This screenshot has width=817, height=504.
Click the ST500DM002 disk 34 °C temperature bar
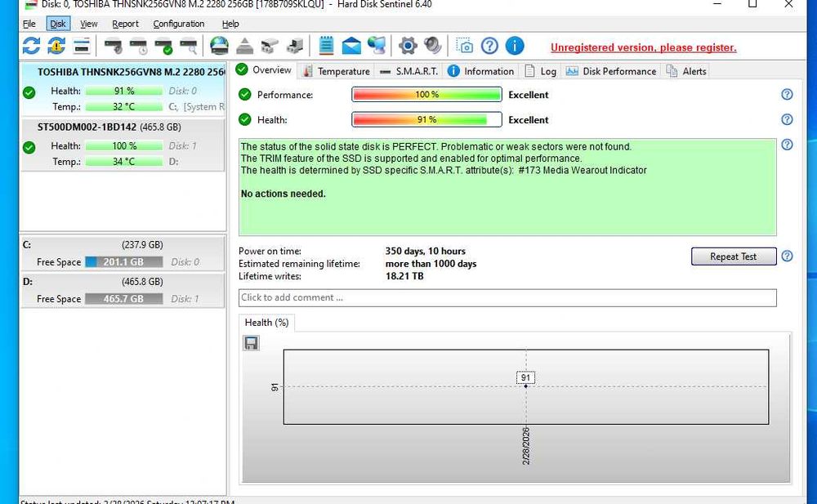(x=124, y=162)
